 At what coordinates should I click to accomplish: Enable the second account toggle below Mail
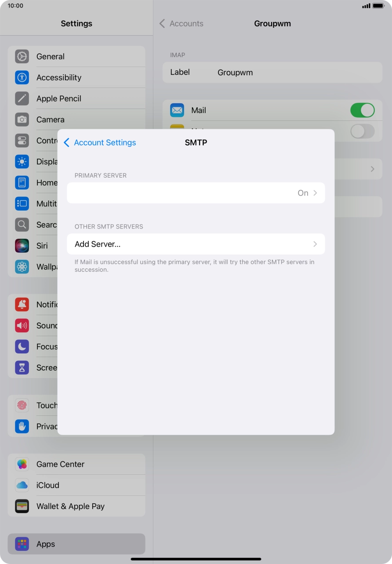(363, 131)
